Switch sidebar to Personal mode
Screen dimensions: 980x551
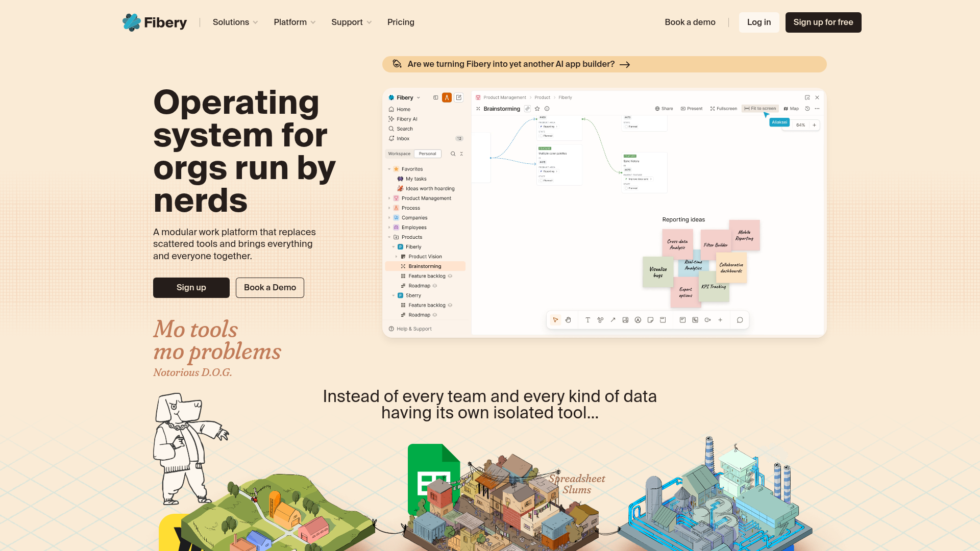coord(428,154)
